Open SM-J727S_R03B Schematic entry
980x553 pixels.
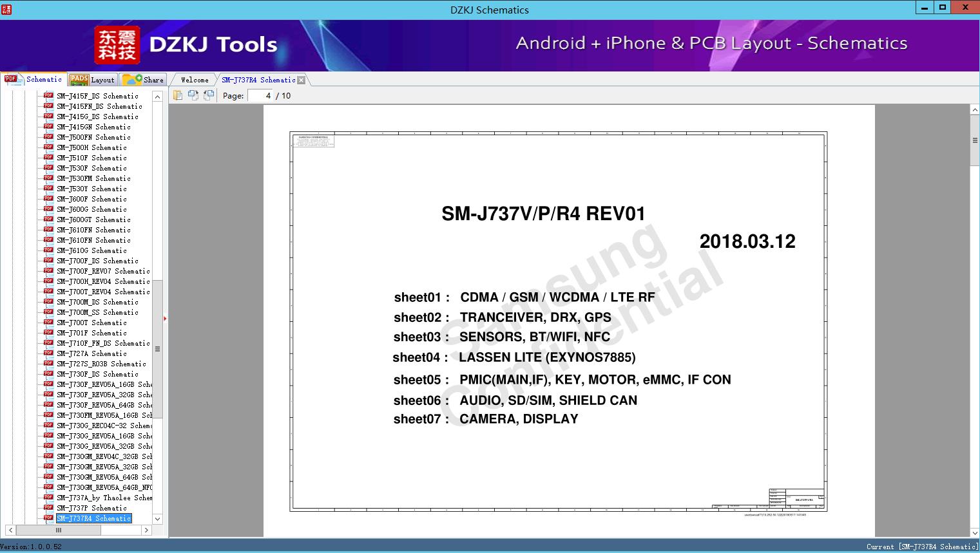[x=101, y=364]
